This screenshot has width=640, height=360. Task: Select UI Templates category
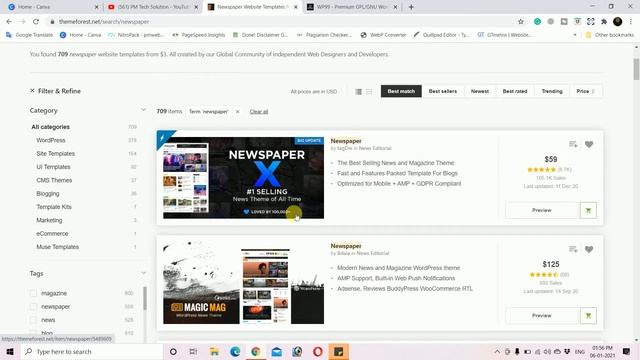(x=53, y=167)
